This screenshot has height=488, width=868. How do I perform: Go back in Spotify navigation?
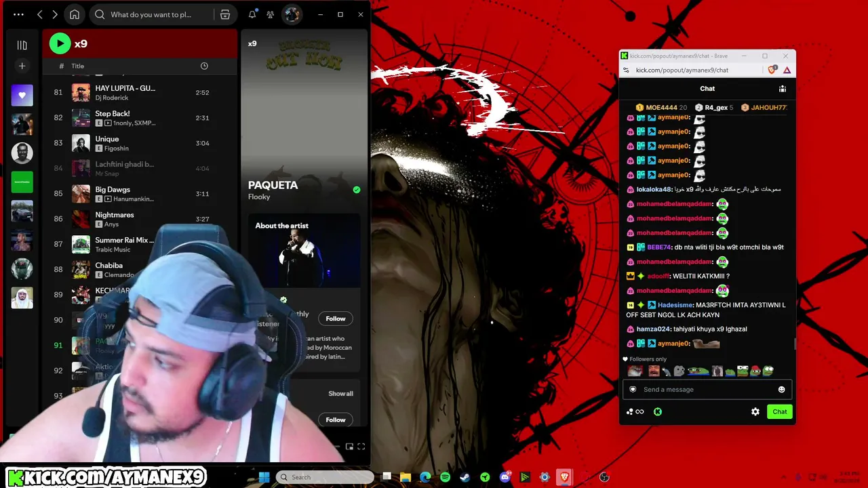[40, 14]
